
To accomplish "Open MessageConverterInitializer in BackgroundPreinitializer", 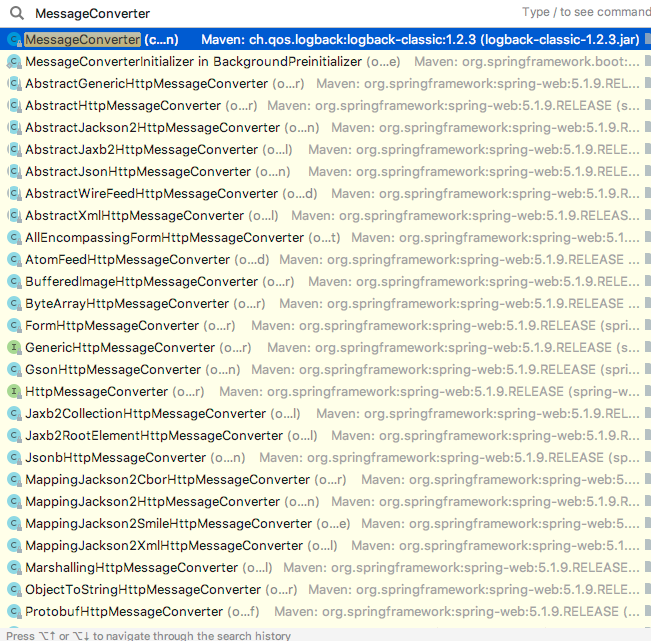I will click(326, 61).
